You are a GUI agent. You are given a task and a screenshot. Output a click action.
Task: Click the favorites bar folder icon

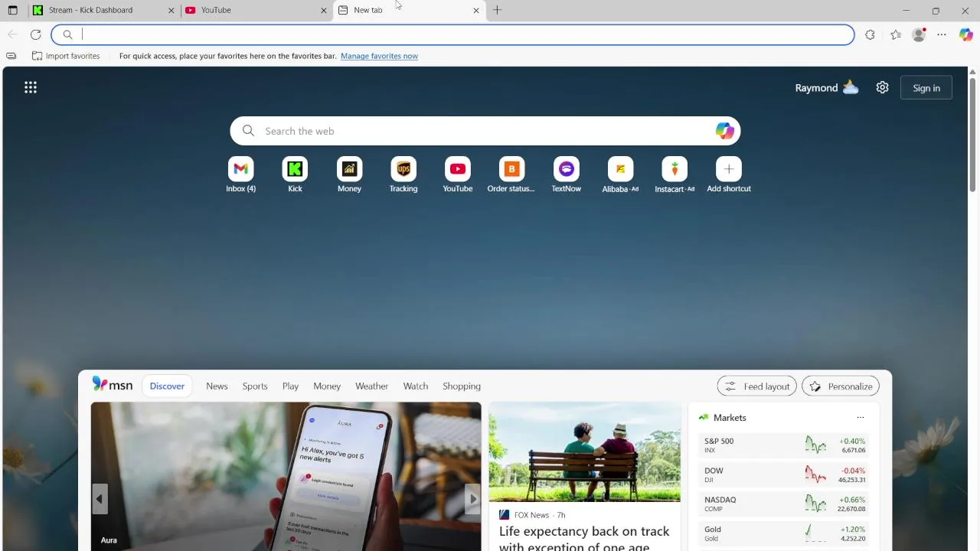(11, 56)
